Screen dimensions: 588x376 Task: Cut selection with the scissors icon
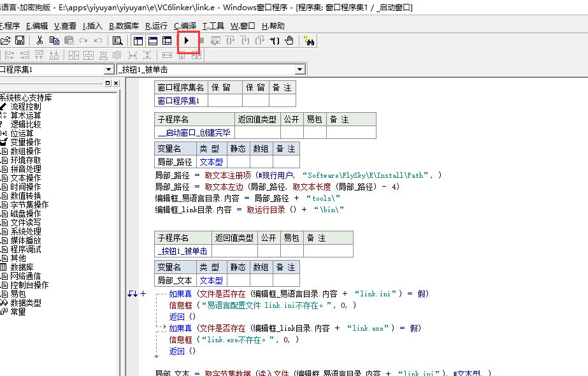point(39,41)
